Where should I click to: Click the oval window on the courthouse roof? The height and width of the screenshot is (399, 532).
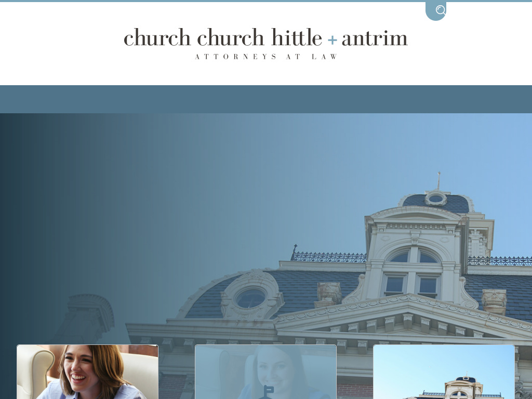pyautogui.click(x=250, y=298)
